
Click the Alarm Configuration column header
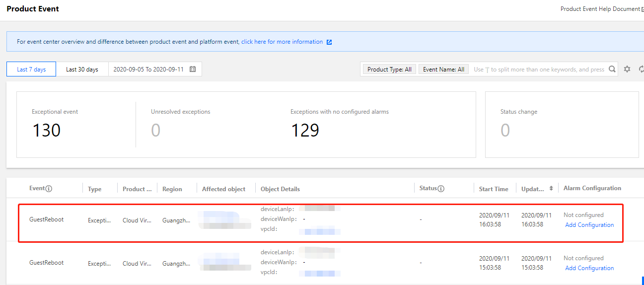(592, 188)
